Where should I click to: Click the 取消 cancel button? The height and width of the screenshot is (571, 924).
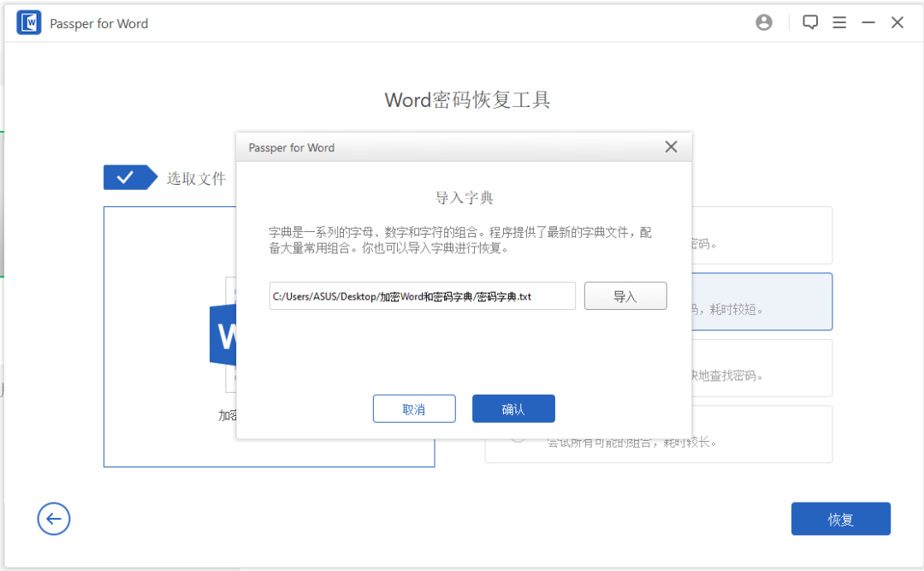coord(414,409)
